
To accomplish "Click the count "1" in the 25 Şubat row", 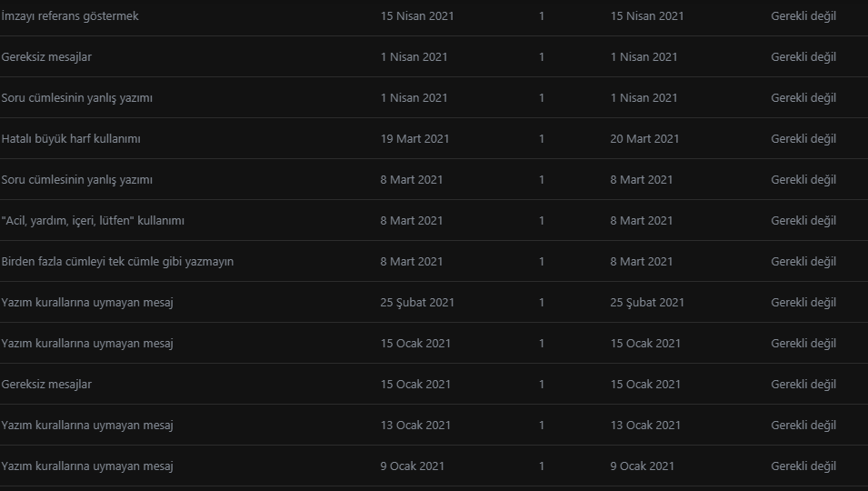I will point(542,303).
